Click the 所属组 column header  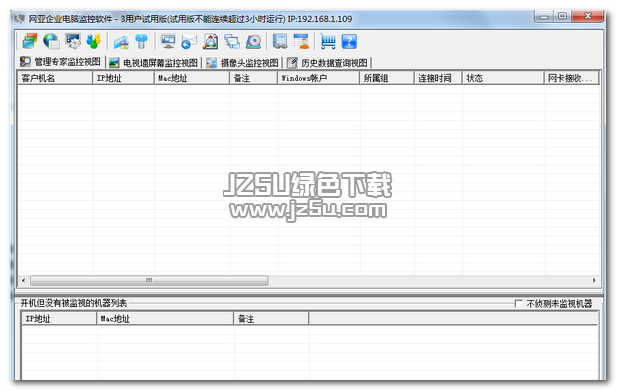(x=387, y=78)
